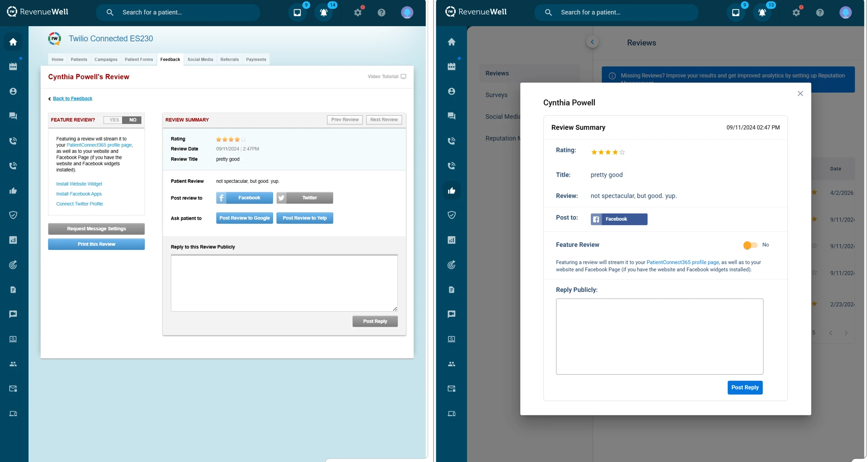This screenshot has width=868, height=462.
Task: Open the messages chat icon in the sidebar
Action: pyautogui.click(x=13, y=116)
